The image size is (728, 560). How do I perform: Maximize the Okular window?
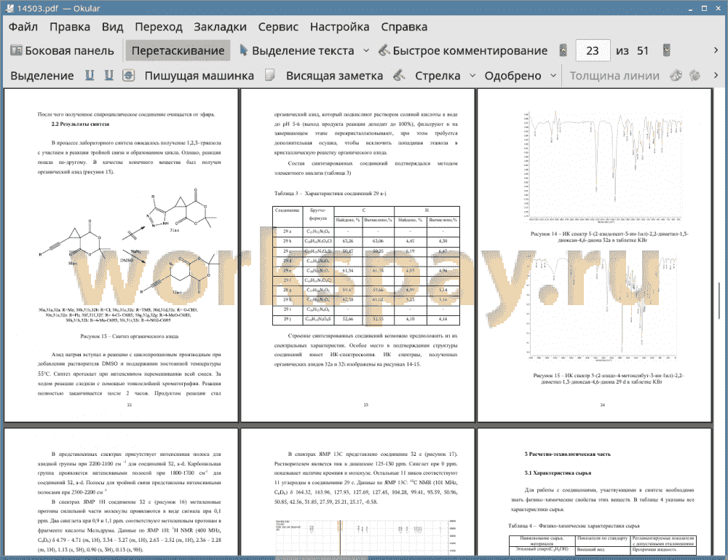[704, 8]
